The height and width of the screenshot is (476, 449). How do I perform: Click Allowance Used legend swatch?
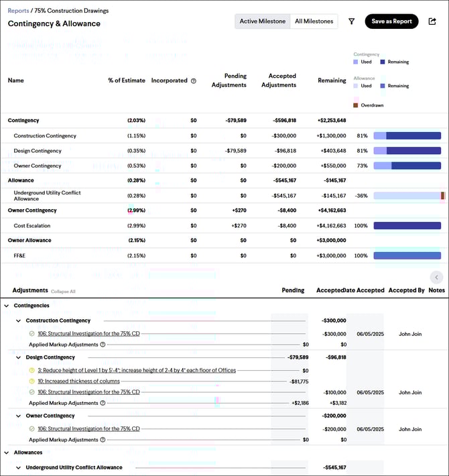(356, 86)
